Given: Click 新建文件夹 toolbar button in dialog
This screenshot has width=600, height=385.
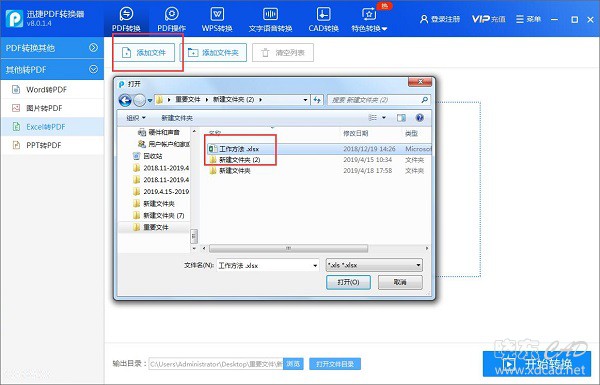Looking at the screenshot, I should coord(177,118).
